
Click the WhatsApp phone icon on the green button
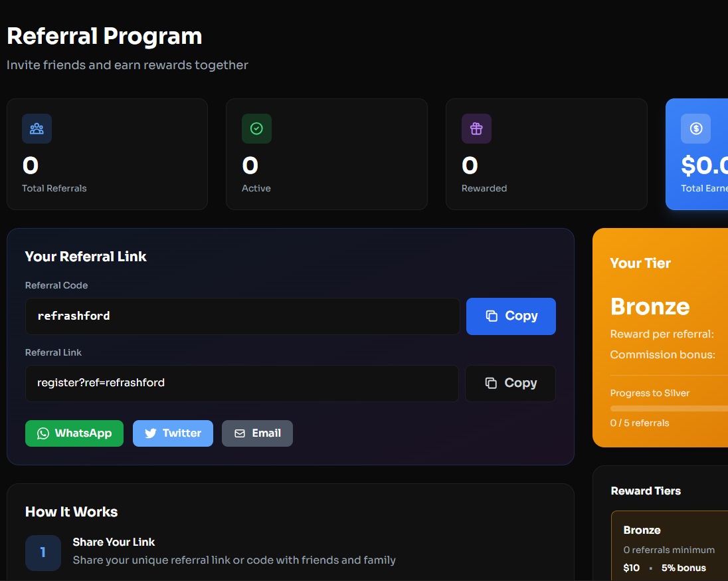click(x=43, y=433)
